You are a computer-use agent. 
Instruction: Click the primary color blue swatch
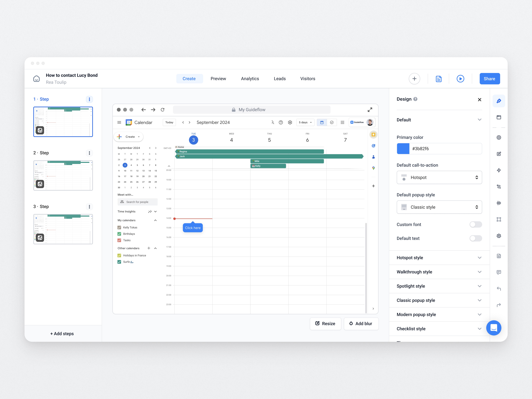(403, 149)
